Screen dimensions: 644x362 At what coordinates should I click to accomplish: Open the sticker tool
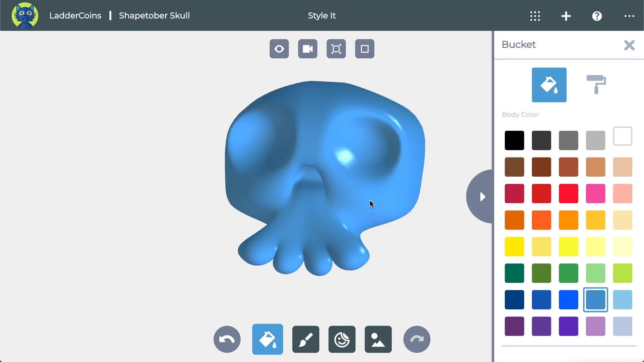click(342, 339)
